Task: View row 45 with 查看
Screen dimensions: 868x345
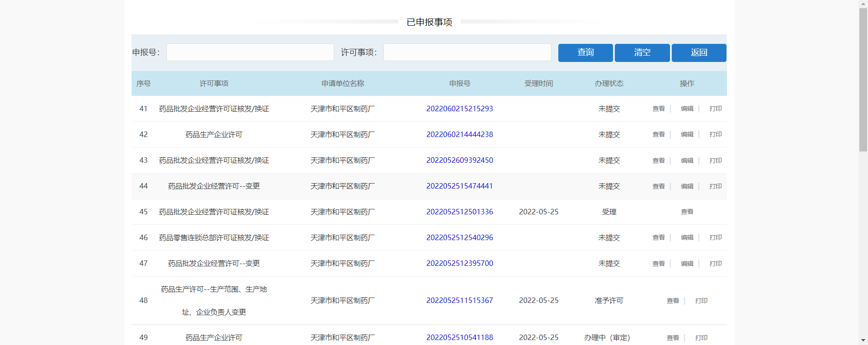Action: tap(687, 212)
